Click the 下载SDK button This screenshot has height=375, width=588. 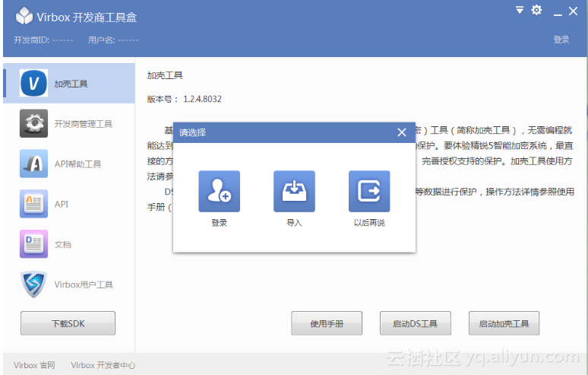coord(68,323)
